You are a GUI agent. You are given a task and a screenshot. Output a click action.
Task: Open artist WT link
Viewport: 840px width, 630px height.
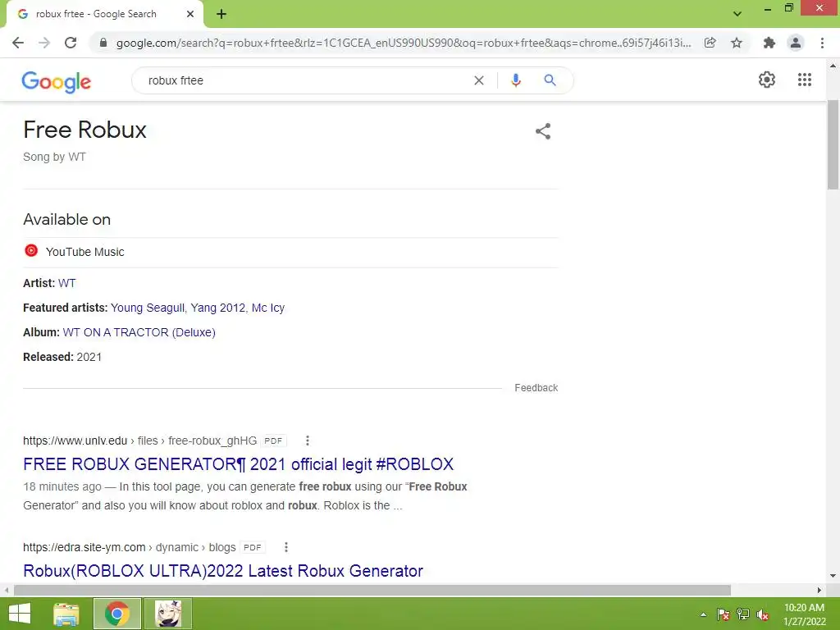coord(67,283)
